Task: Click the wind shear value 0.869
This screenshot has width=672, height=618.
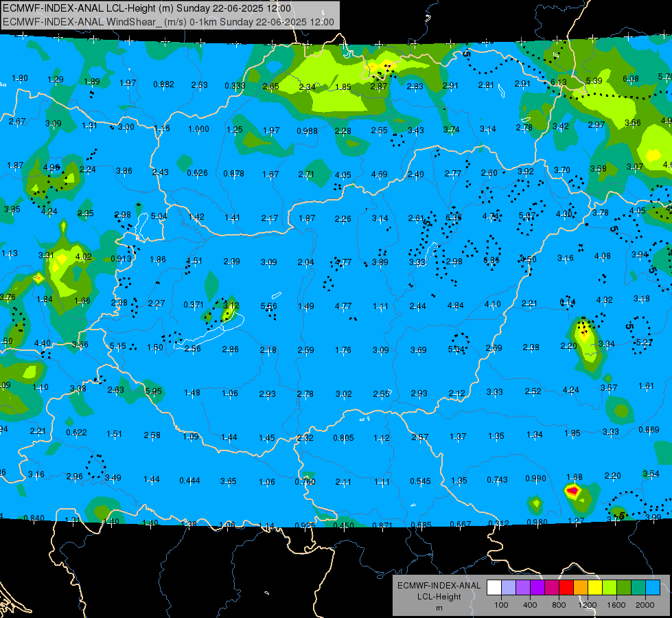Action: pos(649,429)
